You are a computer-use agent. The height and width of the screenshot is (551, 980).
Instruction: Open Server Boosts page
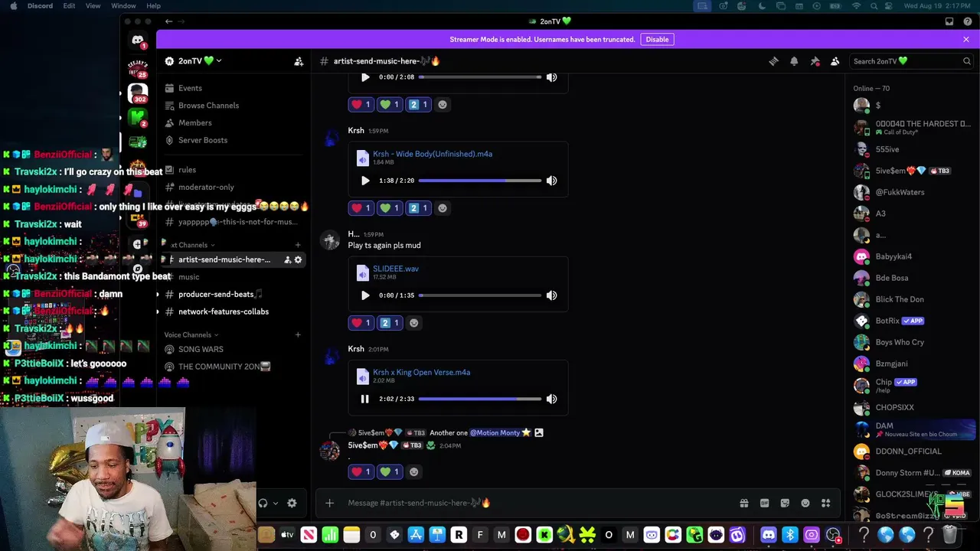point(202,140)
